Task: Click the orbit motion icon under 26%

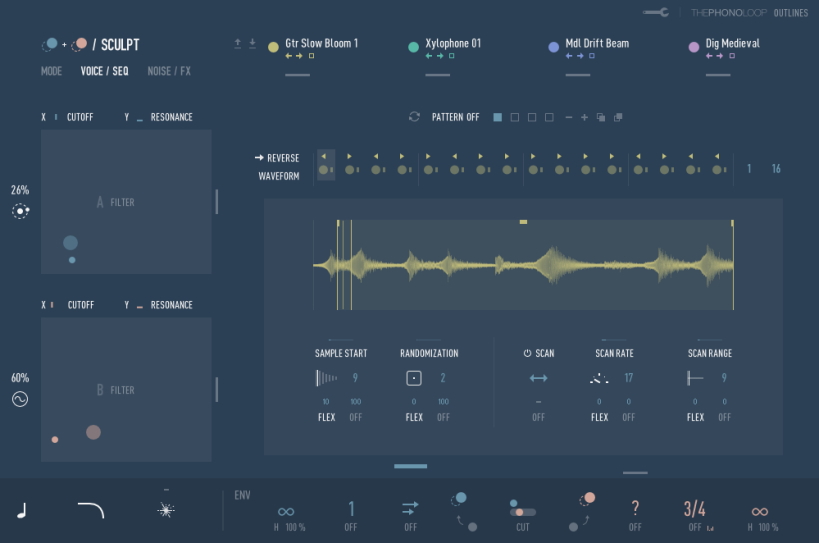Action: tap(20, 211)
